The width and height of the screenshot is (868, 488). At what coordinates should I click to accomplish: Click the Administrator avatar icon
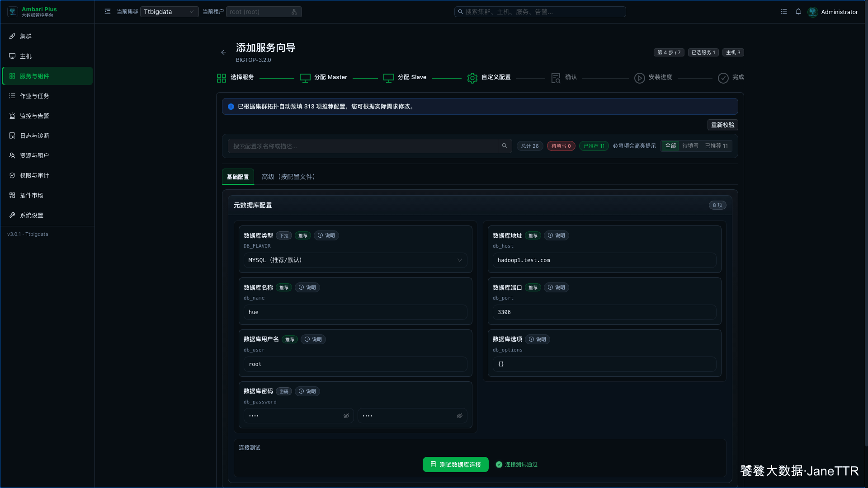[813, 12]
